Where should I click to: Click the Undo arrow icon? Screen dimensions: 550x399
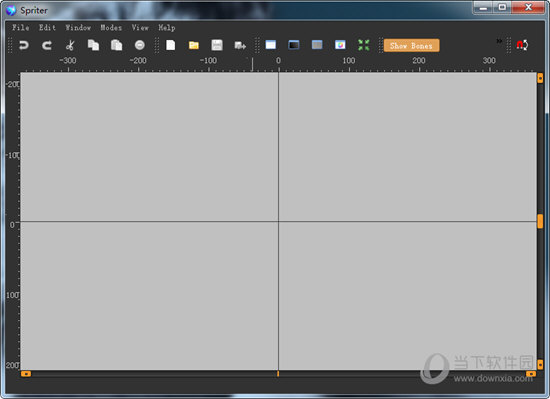click(x=24, y=45)
